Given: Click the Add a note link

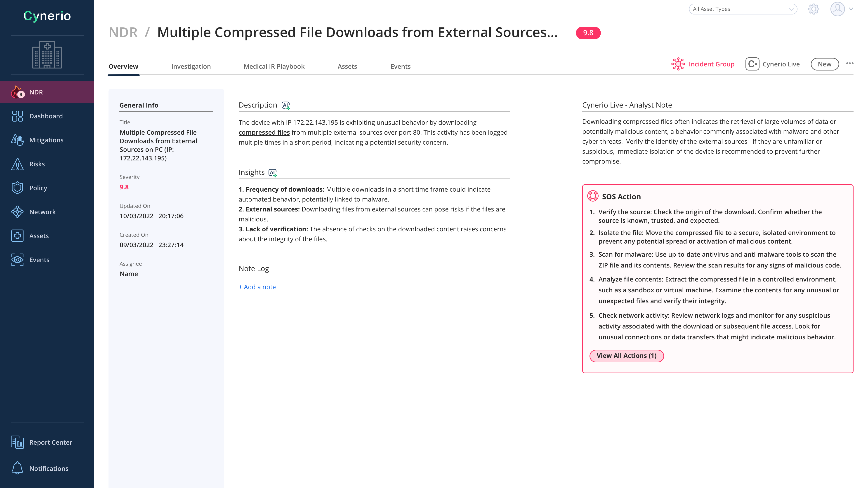Looking at the screenshot, I should click(257, 287).
